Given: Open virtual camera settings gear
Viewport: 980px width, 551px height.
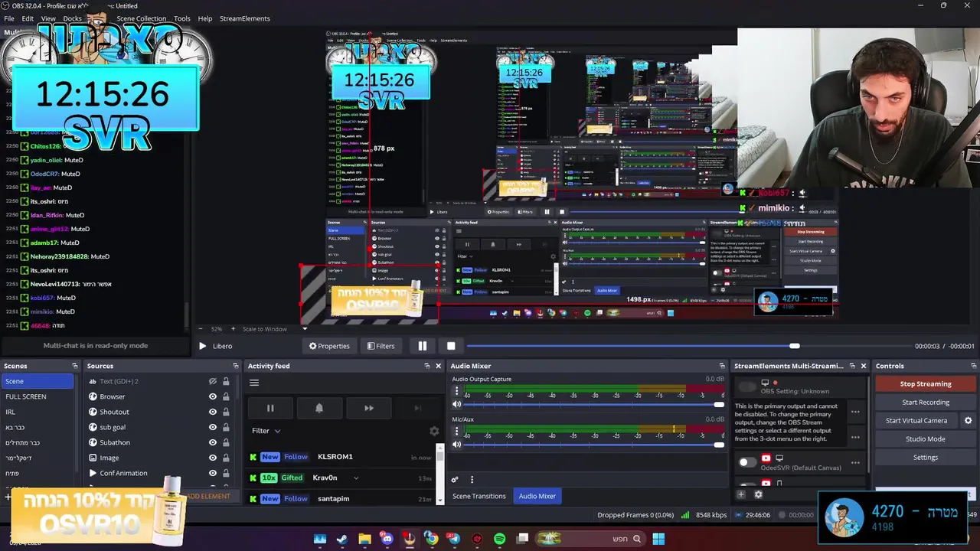Looking at the screenshot, I should pyautogui.click(x=968, y=420).
